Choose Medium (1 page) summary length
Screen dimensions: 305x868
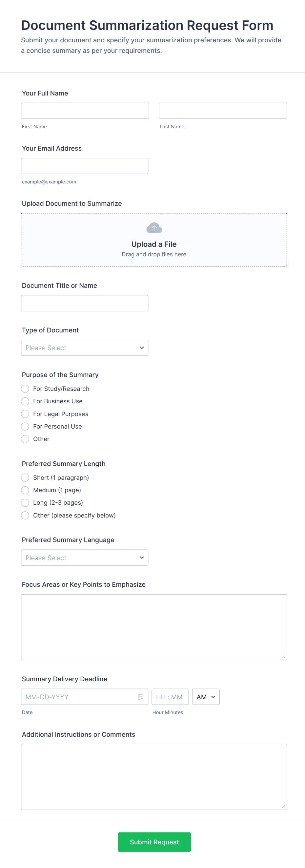(25, 490)
